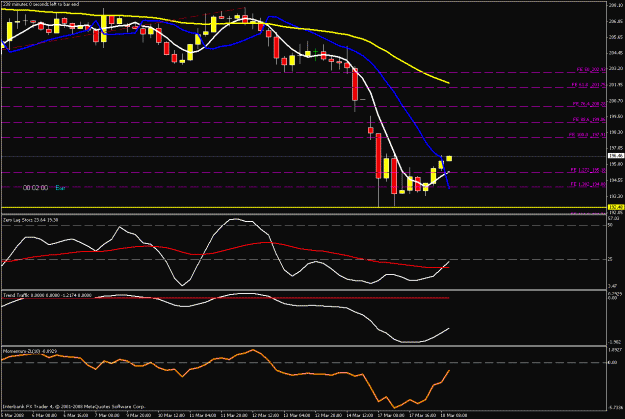Click the 08:02:00 timer label on chart
625x419 pixels.
(35, 188)
